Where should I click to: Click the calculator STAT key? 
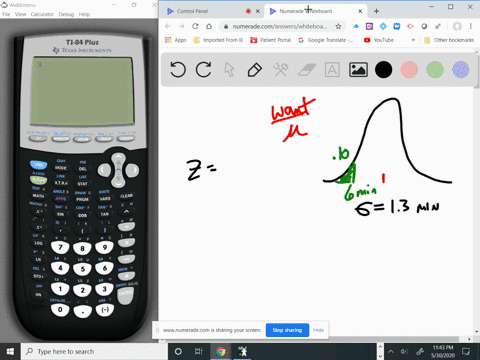(x=82, y=184)
